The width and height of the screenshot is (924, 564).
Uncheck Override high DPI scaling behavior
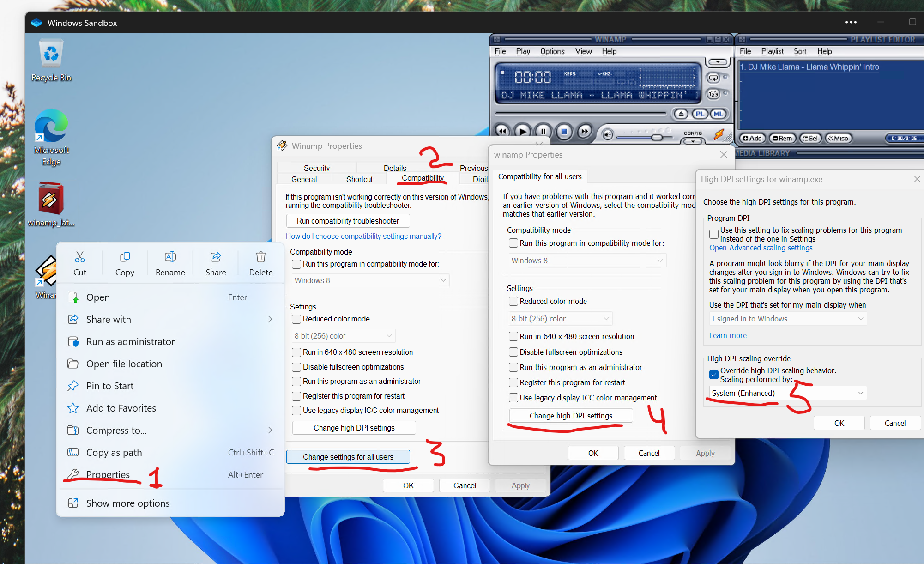714,375
